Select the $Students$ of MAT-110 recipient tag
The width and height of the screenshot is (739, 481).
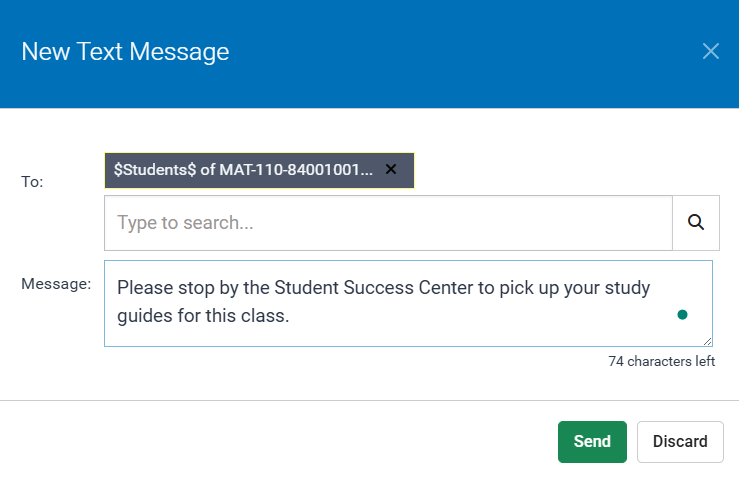coord(243,170)
